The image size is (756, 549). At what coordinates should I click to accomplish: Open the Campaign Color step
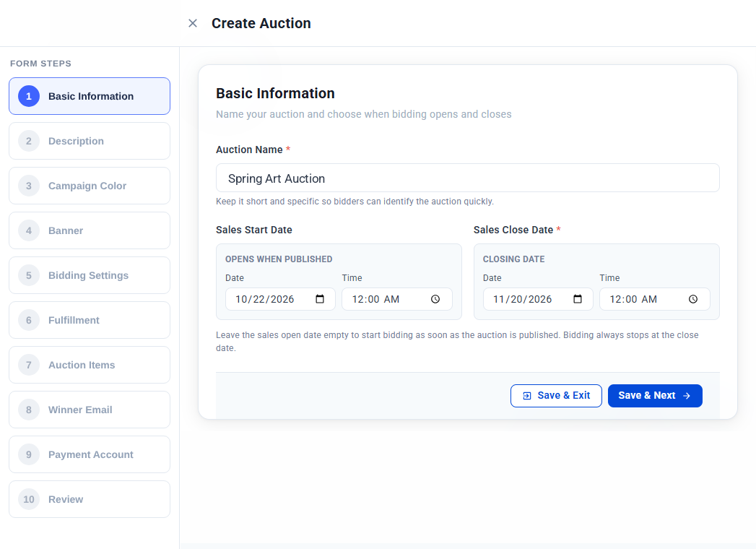click(90, 186)
